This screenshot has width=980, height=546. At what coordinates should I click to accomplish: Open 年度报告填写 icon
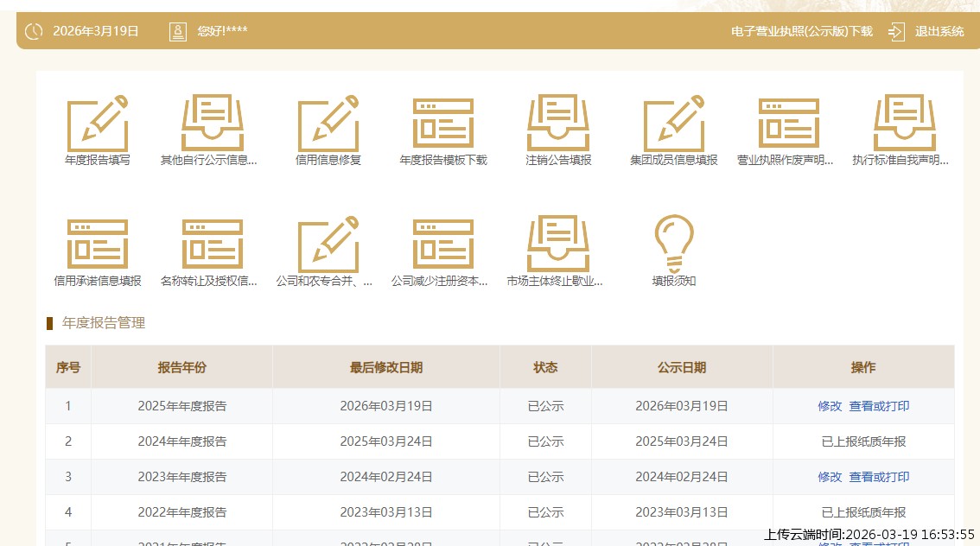[98, 124]
